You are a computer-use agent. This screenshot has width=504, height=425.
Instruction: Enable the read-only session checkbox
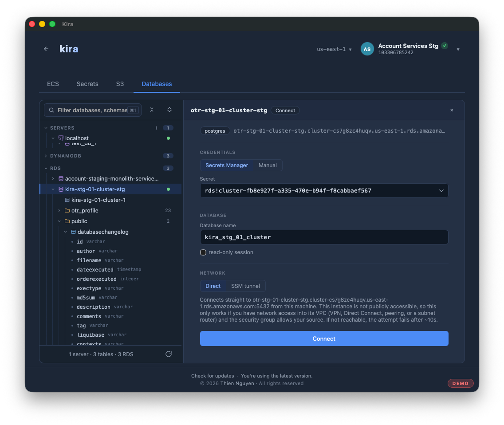tap(203, 252)
